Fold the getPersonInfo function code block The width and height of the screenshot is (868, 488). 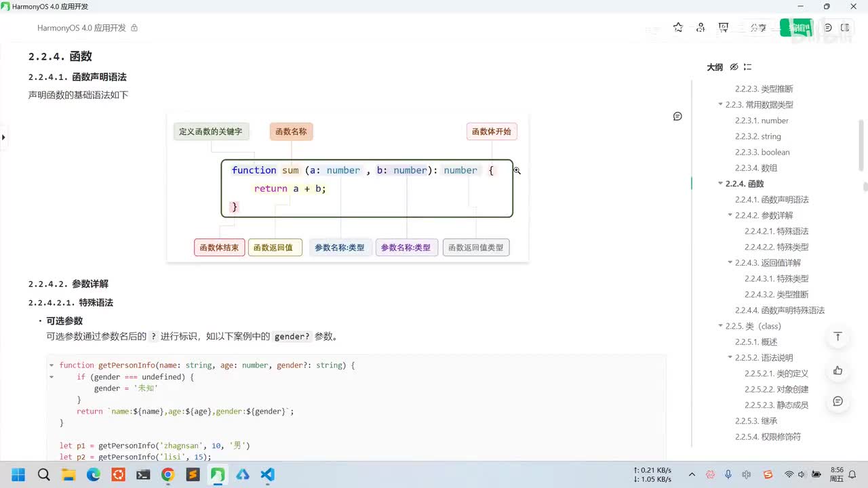(51, 365)
